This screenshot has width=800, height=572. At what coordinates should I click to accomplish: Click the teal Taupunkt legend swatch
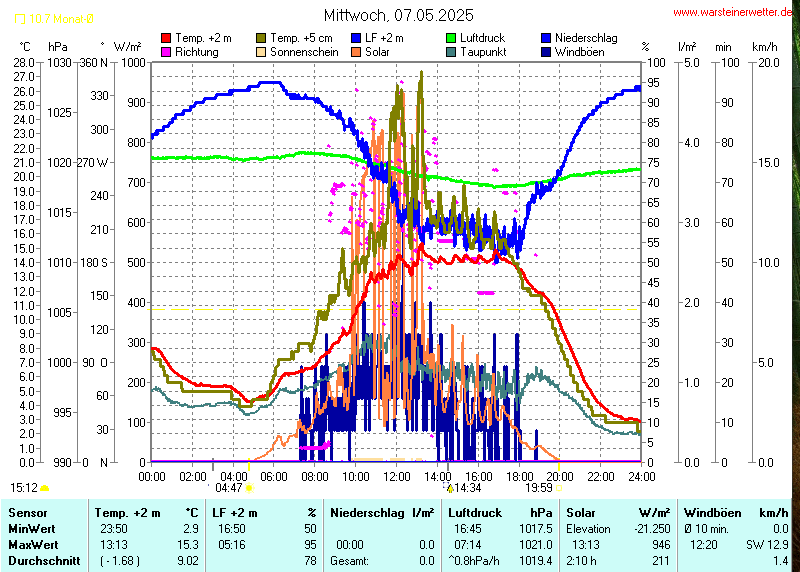pos(451,52)
